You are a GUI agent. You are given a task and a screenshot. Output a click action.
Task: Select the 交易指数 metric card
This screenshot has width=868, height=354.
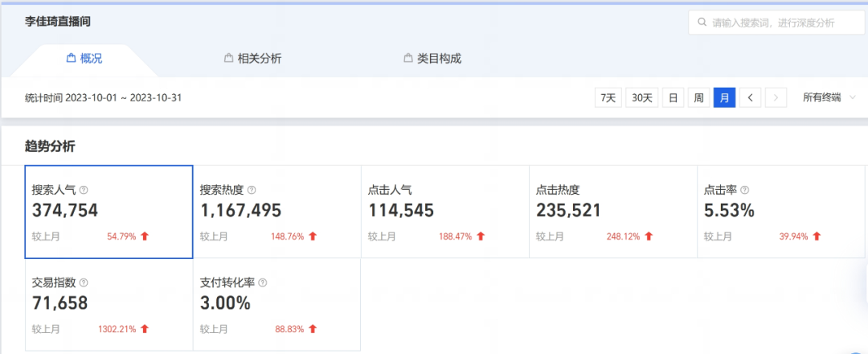[108, 304]
